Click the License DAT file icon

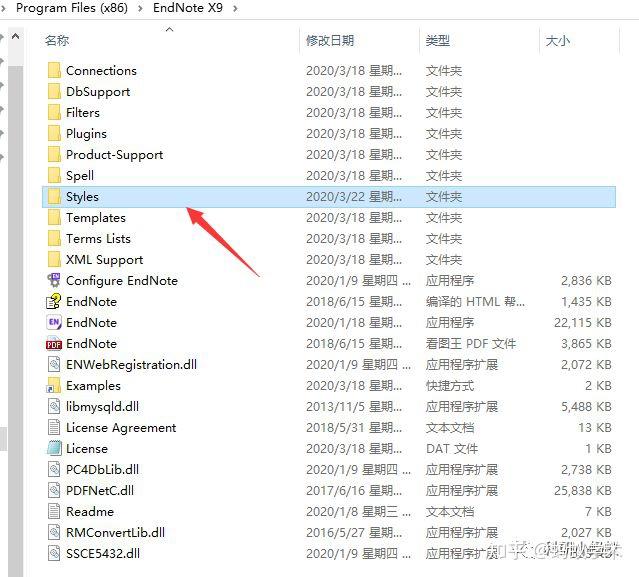(x=54, y=448)
